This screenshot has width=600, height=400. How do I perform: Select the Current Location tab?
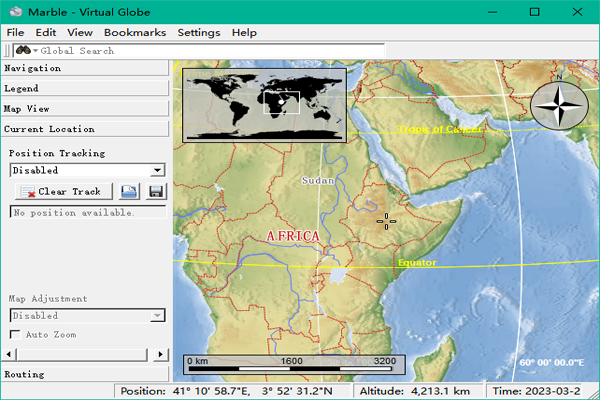[x=85, y=129]
